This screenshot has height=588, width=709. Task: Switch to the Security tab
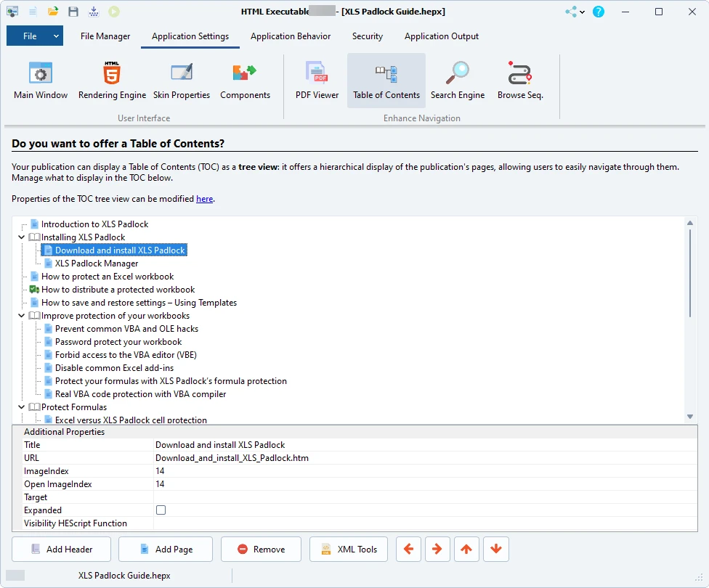(x=367, y=36)
